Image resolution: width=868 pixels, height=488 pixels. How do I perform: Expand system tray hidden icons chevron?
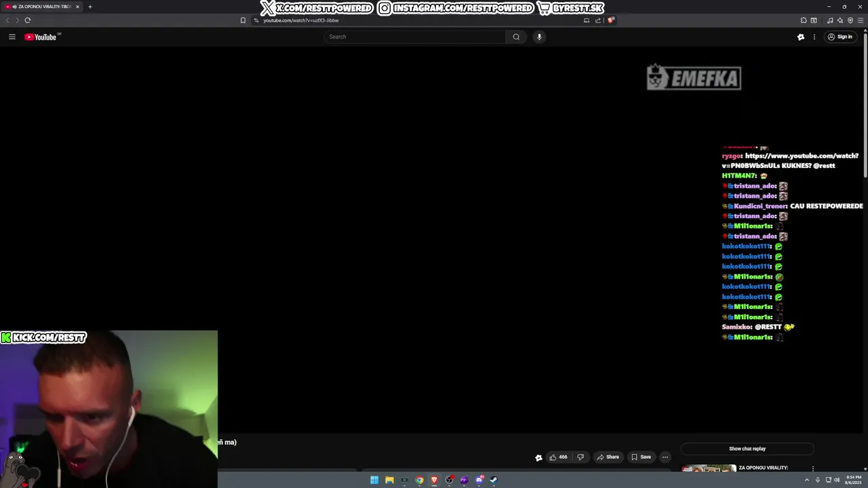point(806,480)
